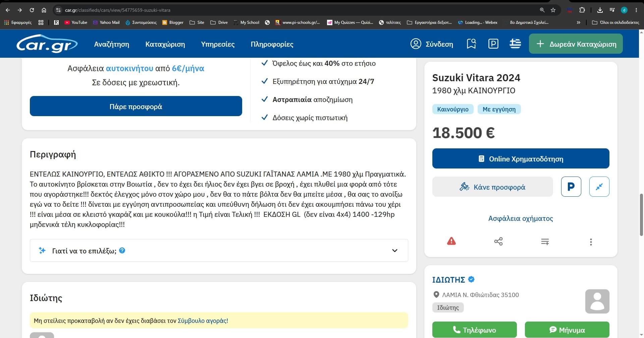Go back in browser
Viewport: 644px width, 338px height.
tap(8, 10)
